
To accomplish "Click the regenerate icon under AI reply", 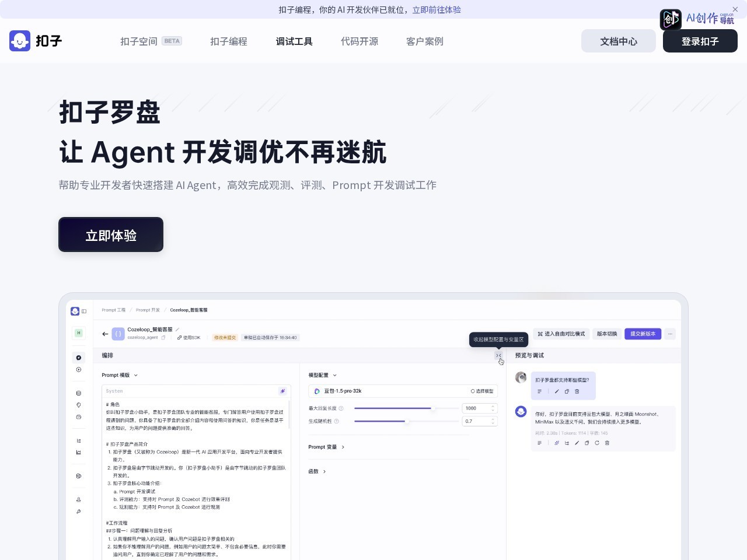I will point(597,443).
